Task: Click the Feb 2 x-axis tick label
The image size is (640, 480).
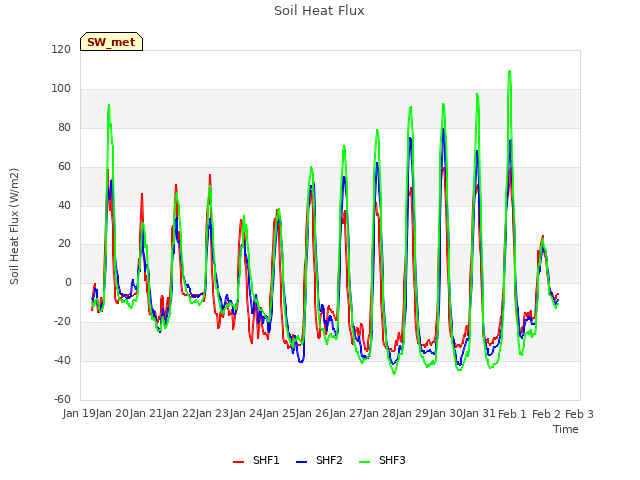Action: [546, 414]
